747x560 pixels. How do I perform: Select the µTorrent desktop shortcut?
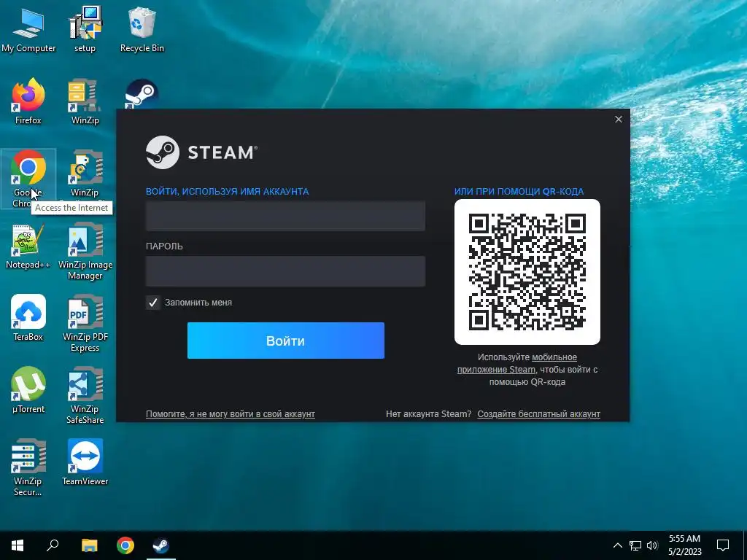28,391
